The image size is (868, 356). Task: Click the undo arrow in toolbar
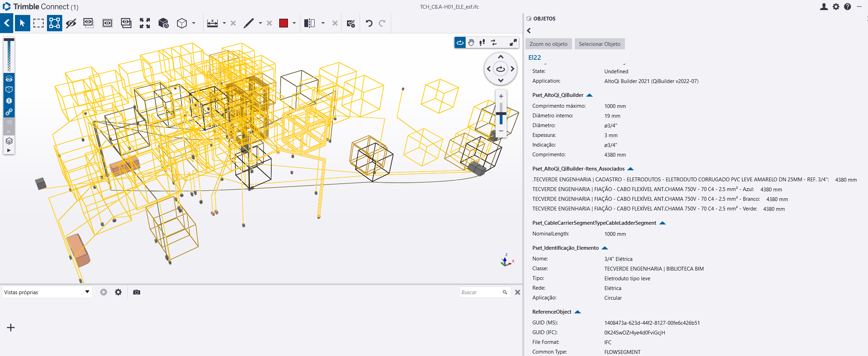point(369,23)
